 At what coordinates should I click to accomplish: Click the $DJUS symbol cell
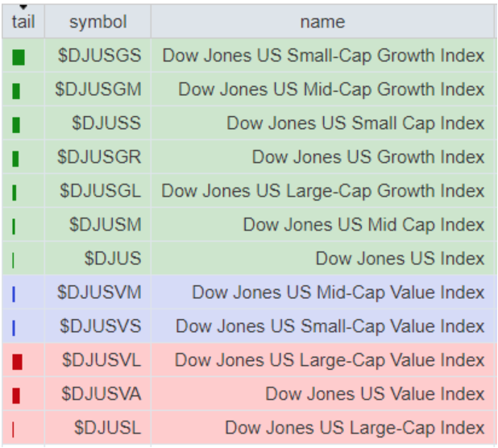coord(112,259)
